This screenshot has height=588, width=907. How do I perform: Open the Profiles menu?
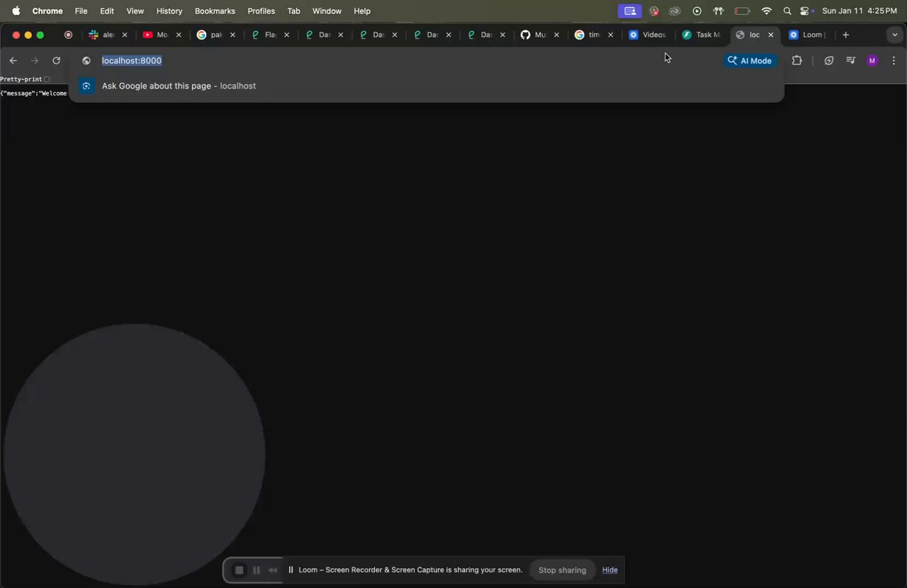coord(261,11)
